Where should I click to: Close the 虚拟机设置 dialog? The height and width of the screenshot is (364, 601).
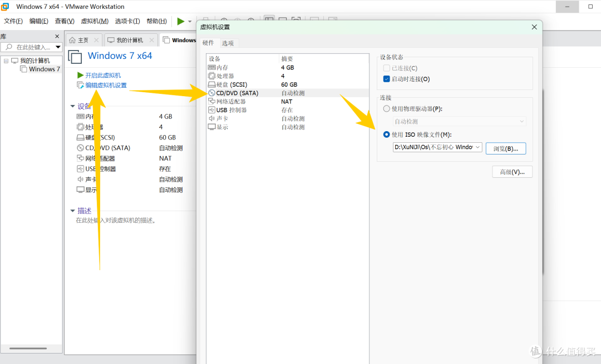point(534,27)
